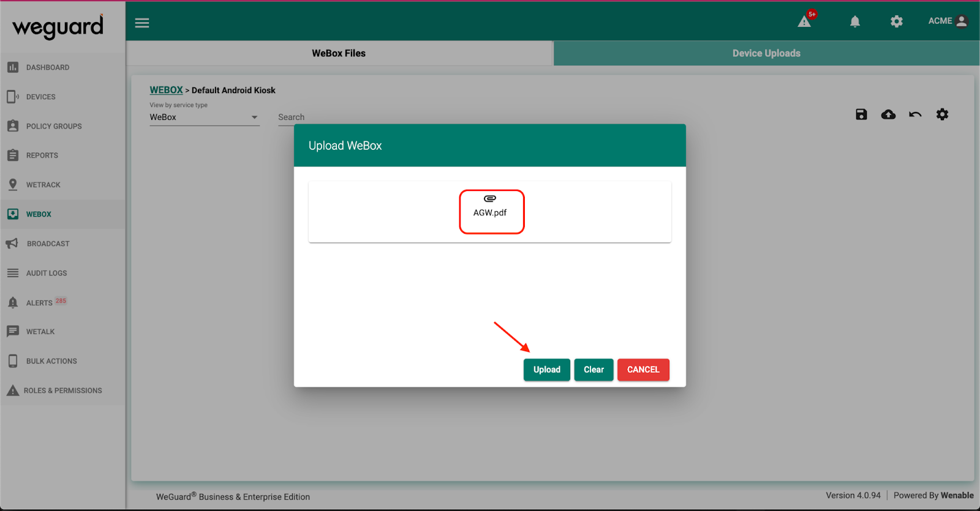Follow the WEBOX breadcrumb link
Screen dimensions: 980x511
[166, 90]
